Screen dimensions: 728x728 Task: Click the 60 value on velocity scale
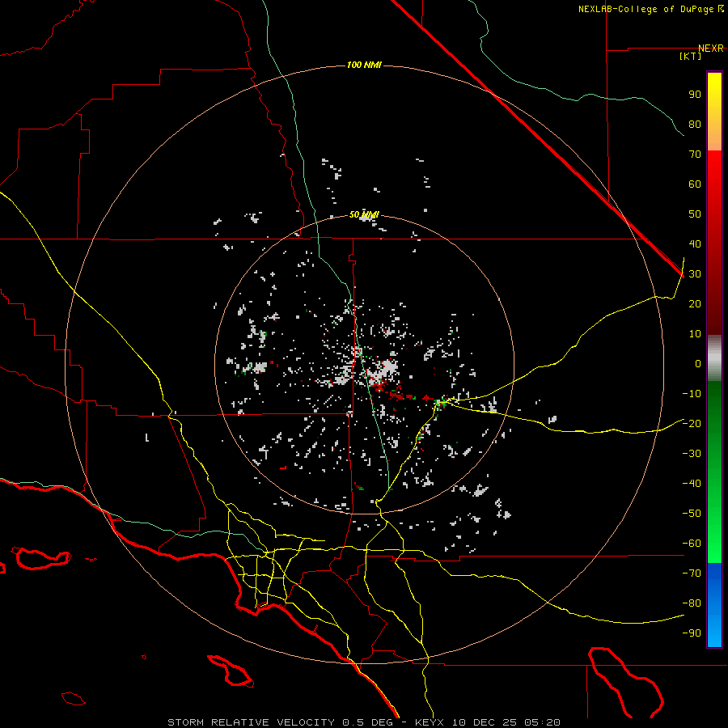(x=695, y=184)
